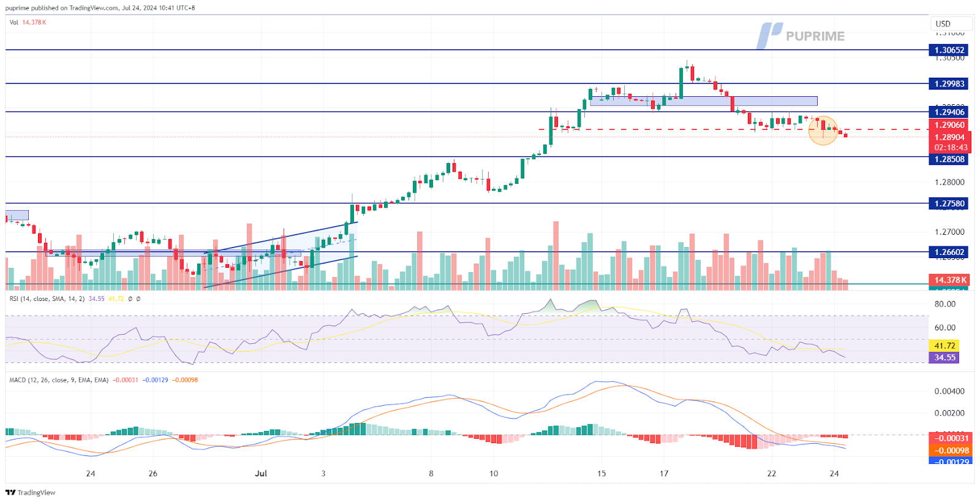Click the 26 date label on time axis

coord(153,473)
